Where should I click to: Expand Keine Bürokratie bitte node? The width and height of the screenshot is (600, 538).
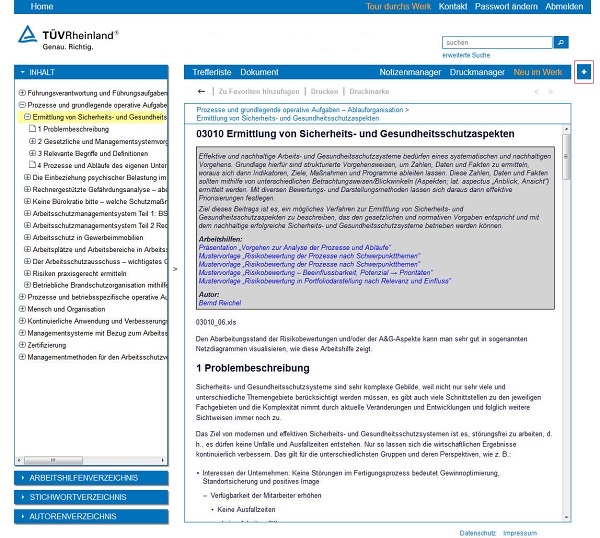click(27, 201)
